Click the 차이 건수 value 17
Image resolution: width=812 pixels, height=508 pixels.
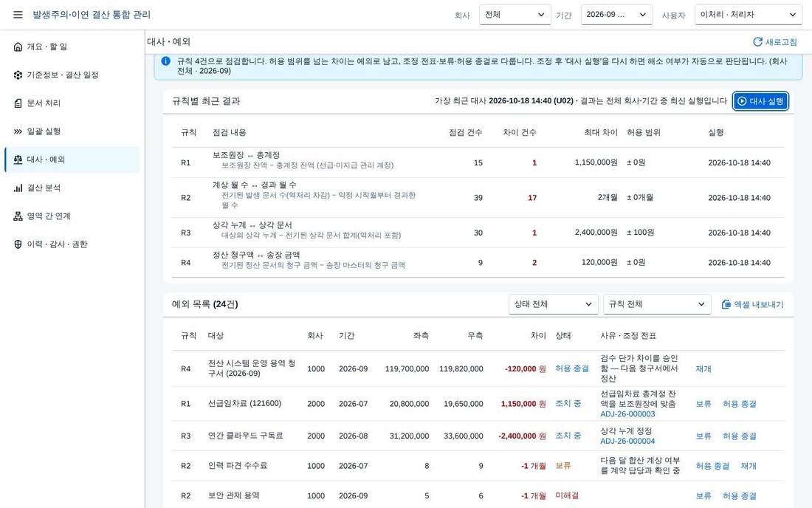pos(531,198)
